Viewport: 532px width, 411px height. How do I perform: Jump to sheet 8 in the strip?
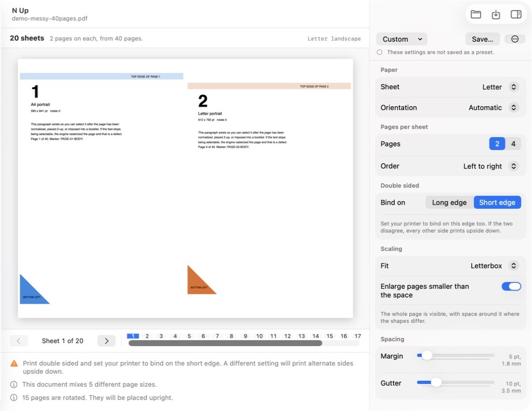(231, 336)
